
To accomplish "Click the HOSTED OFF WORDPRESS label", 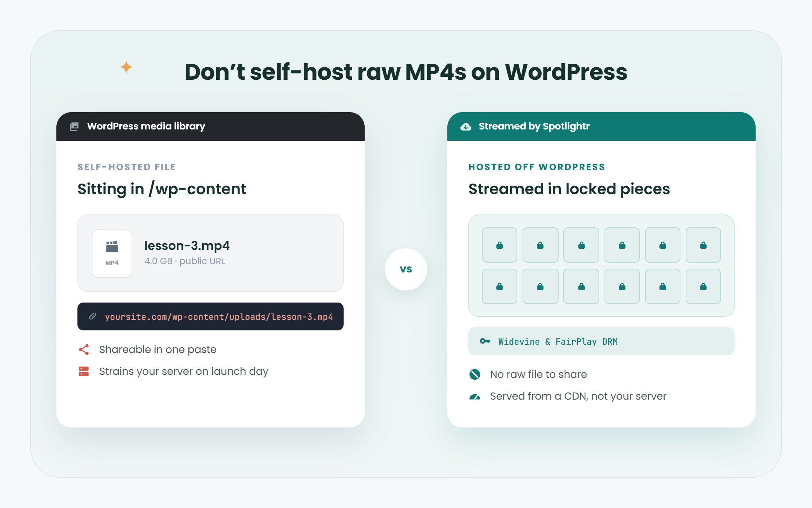I will tap(537, 167).
